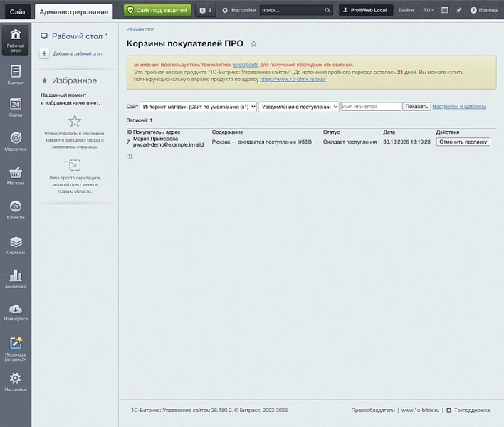Open the Настройки и шаблоны link

[x=459, y=106]
